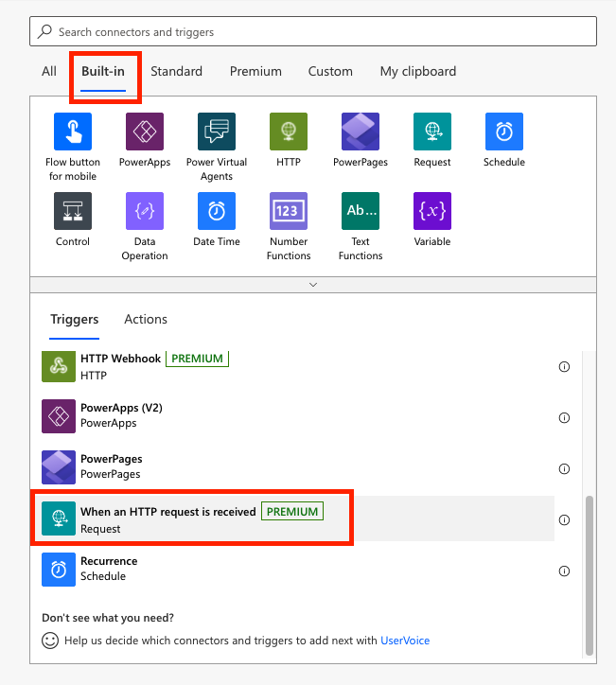616x685 pixels.
Task: Switch to the Custom tab
Action: pos(330,71)
